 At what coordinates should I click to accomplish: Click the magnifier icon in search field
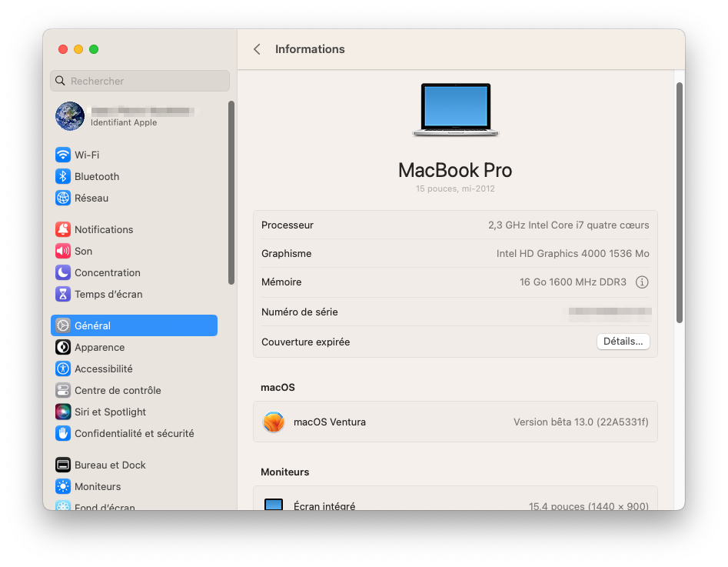61,81
